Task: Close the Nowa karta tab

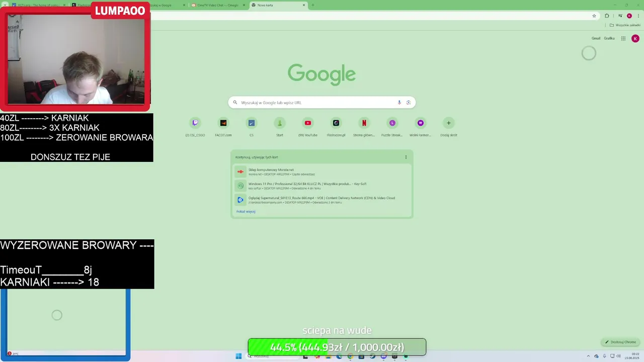Action: point(304,5)
